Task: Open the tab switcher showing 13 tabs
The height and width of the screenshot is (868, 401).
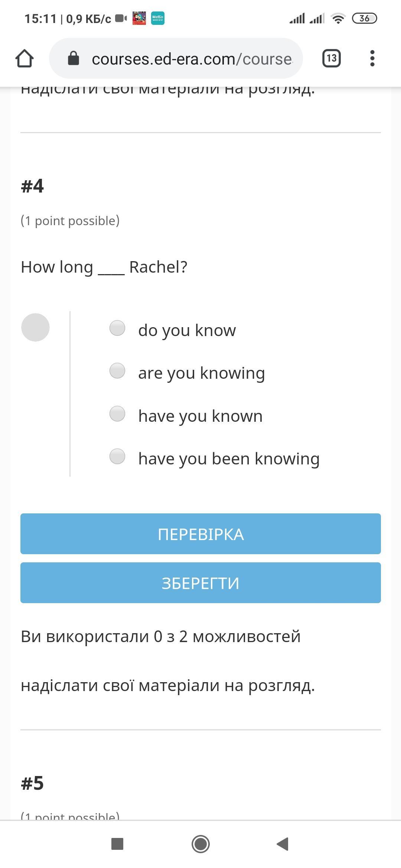Action: click(x=331, y=58)
